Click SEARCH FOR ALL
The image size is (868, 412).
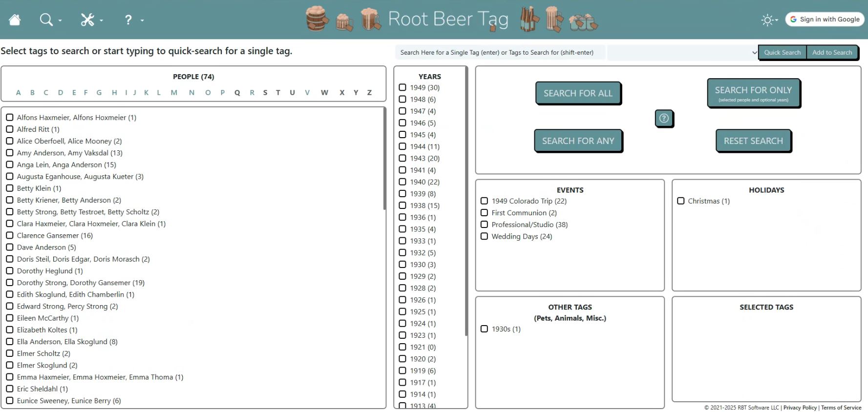tap(578, 93)
